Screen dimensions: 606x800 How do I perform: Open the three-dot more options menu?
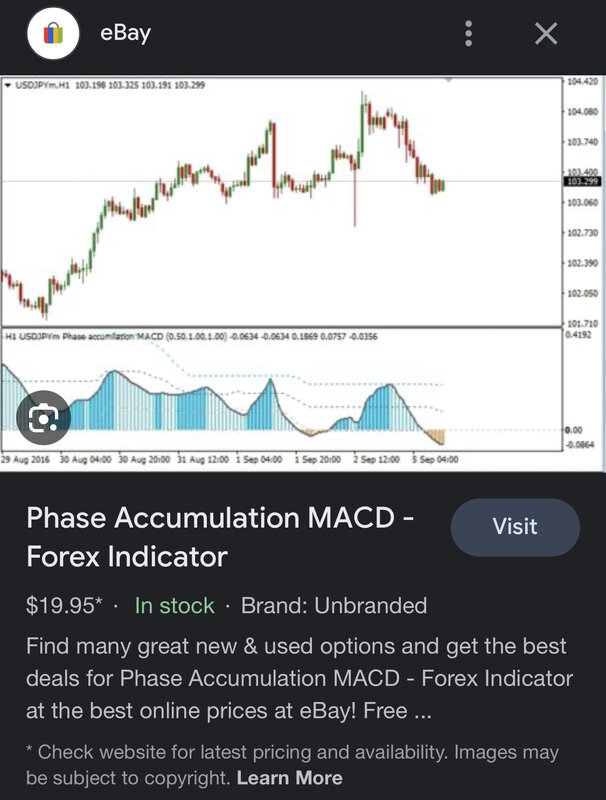(469, 35)
